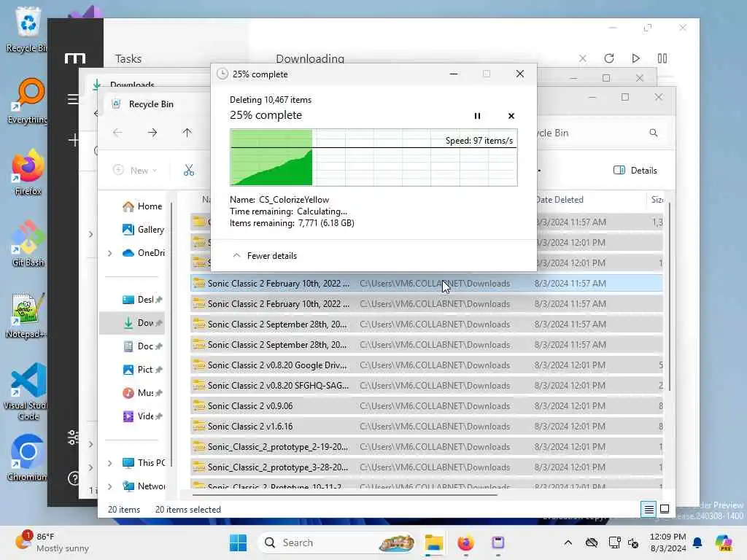Click the deletion speed progress graph

pyautogui.click(x=373, y=157)
